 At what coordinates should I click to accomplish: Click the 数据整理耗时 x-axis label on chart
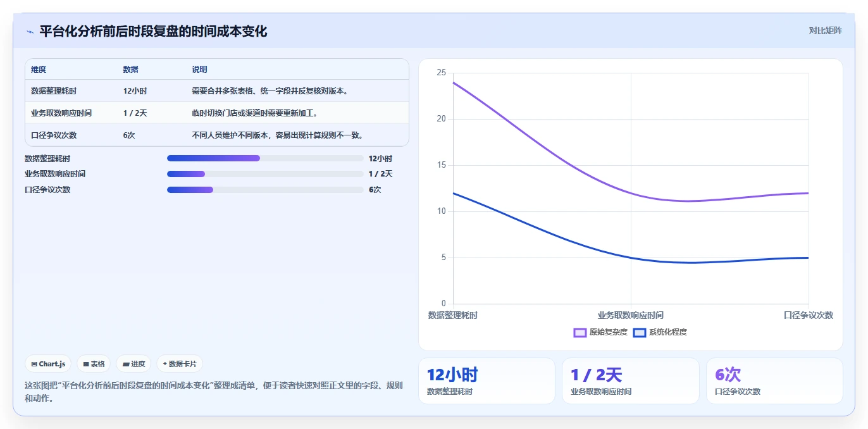[453, 315]
